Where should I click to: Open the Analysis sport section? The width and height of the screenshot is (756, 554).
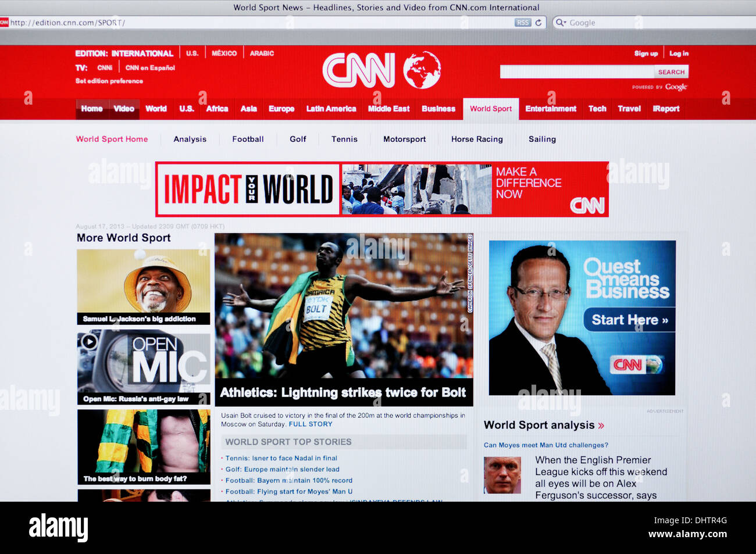(190, 140)
